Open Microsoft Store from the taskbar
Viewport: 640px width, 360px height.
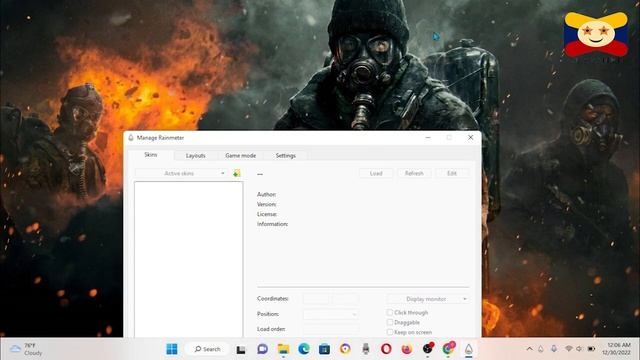click(x=324, y=349)
